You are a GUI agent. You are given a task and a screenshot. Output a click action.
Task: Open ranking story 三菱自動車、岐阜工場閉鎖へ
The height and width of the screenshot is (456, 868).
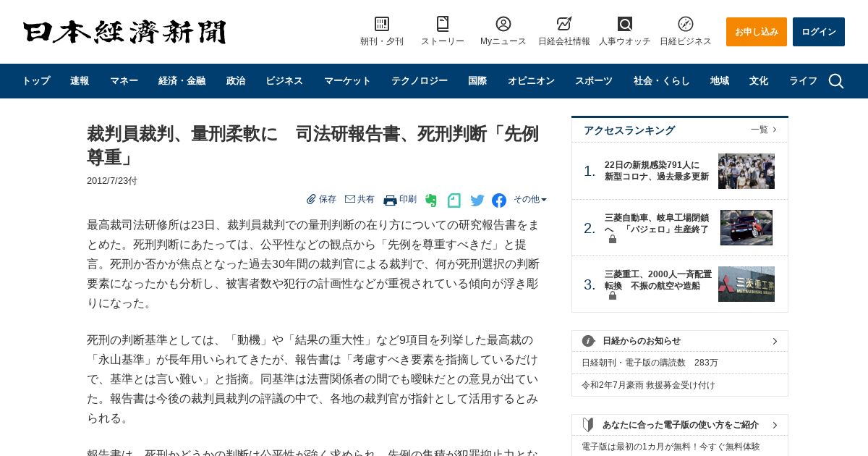[x=657, y=223]
